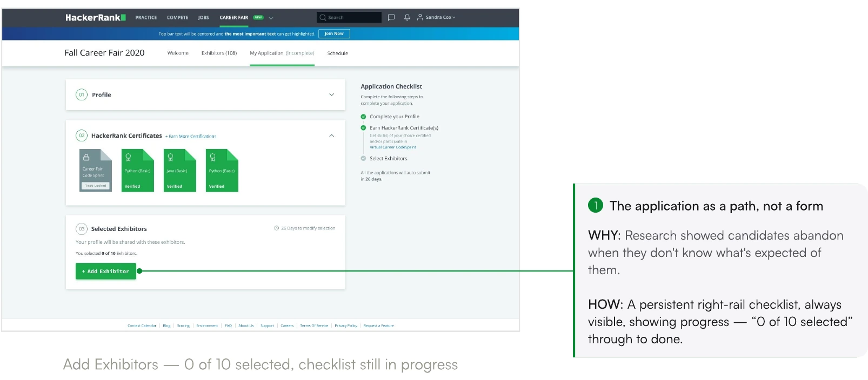Click the green check beside Complete your Profile

(363, 117)
